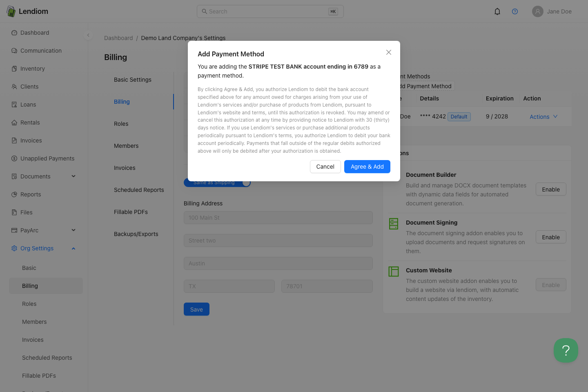Image resolution: width=588 pixels, height=392 pixels.
Task: Expand the PayArc submenu chevron
Action: coord(73,230)
